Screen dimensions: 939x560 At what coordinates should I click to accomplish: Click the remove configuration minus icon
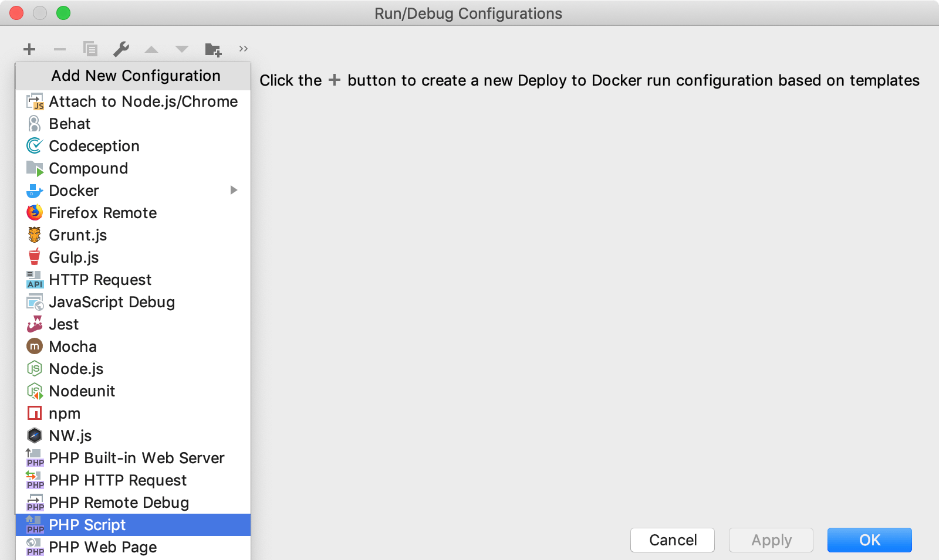pos(59,49)
